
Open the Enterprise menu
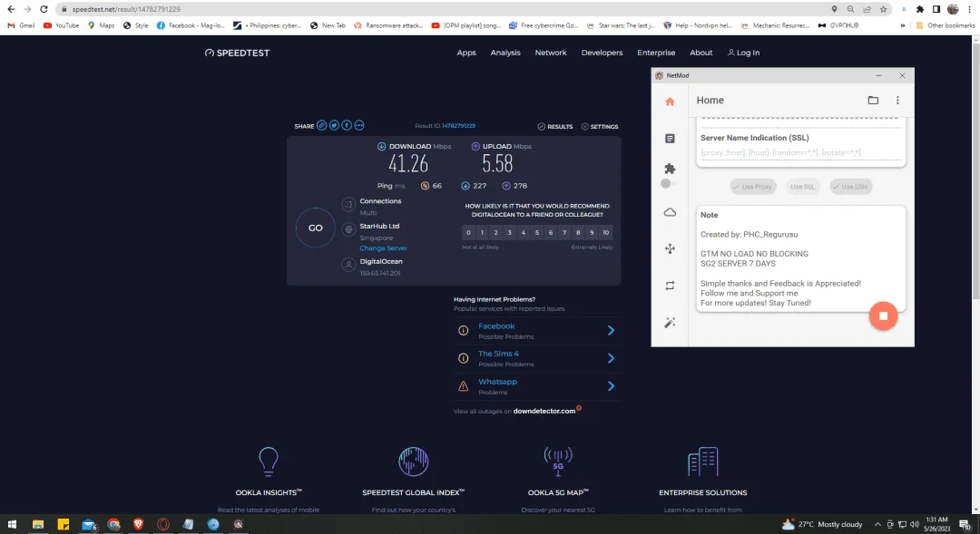click(656, 53)
